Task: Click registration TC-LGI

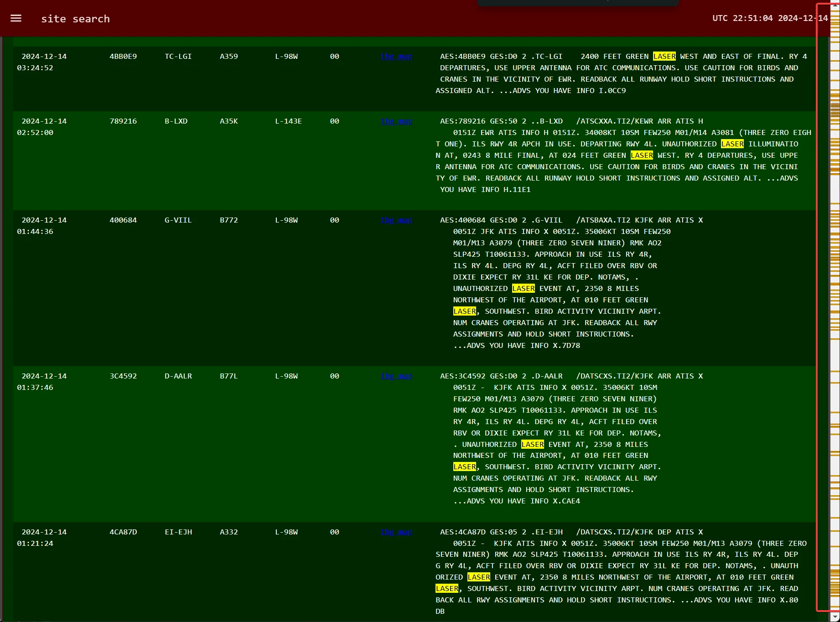Action: point(178,57)
